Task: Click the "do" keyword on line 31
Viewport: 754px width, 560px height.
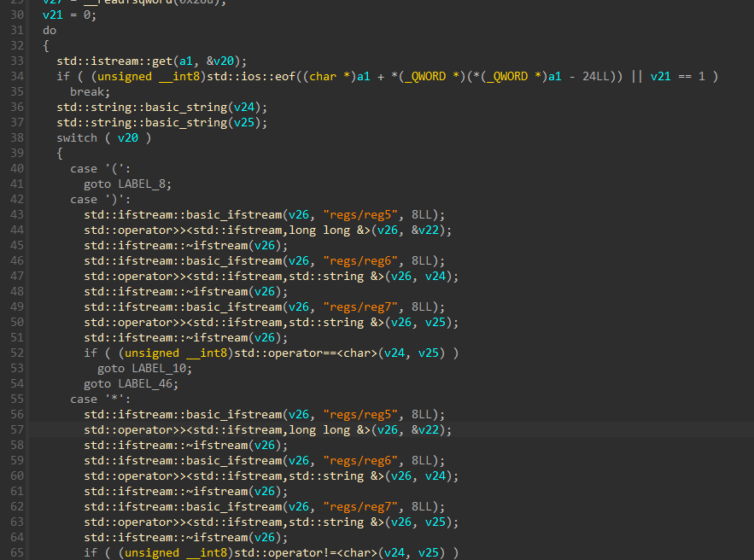Action: (x=50, y=30)
